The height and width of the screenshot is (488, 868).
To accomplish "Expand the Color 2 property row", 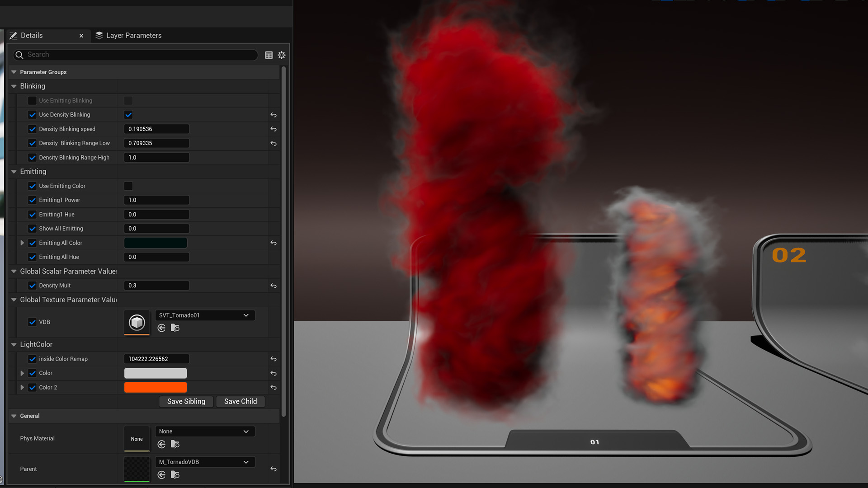I will pyautogui.click(x=22, y=388).
